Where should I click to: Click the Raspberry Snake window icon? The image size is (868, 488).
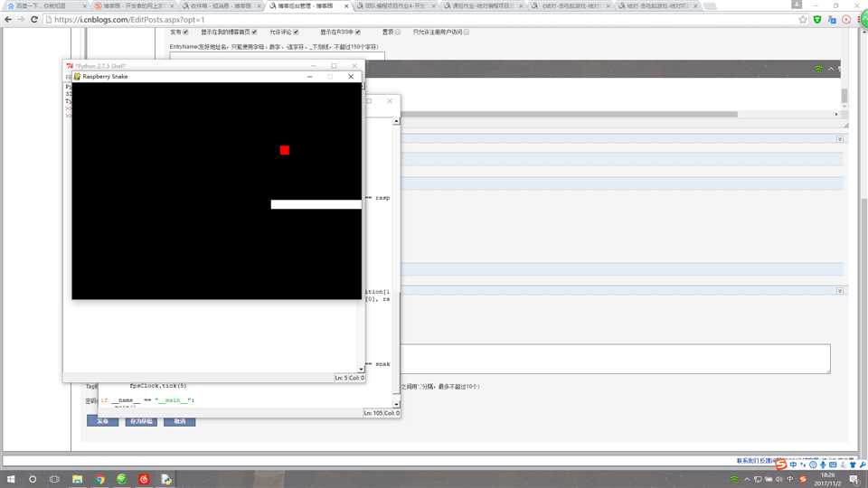(x=77, y=76)
